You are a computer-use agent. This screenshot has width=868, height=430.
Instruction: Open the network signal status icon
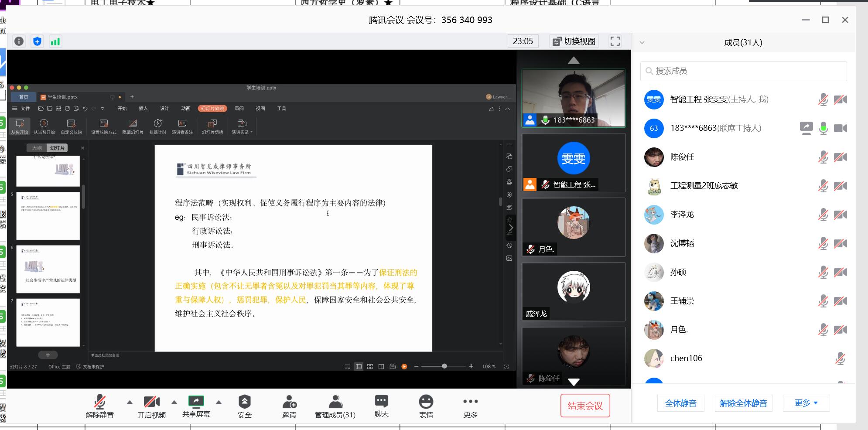tap(55, 41)
